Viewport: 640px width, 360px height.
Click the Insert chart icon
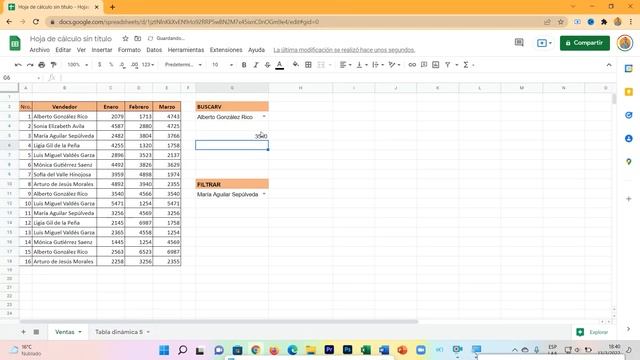pos(436,65)
